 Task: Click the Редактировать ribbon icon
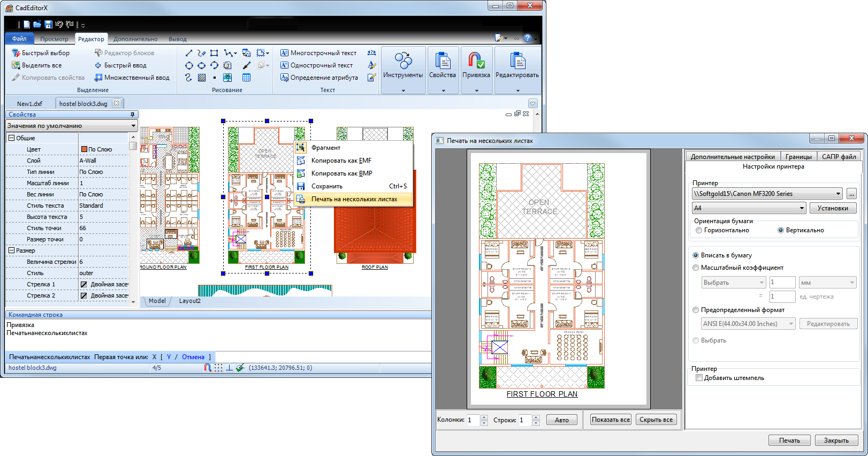517,62
